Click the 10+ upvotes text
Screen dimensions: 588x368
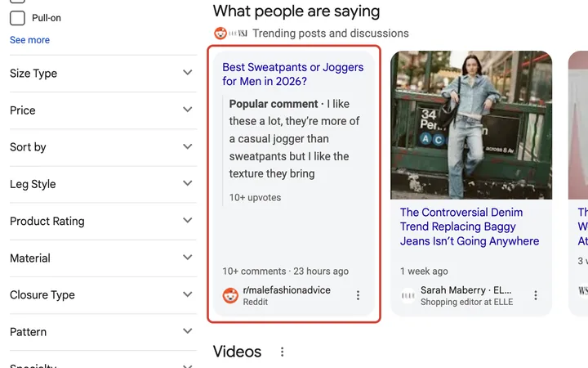coord(255,198)
